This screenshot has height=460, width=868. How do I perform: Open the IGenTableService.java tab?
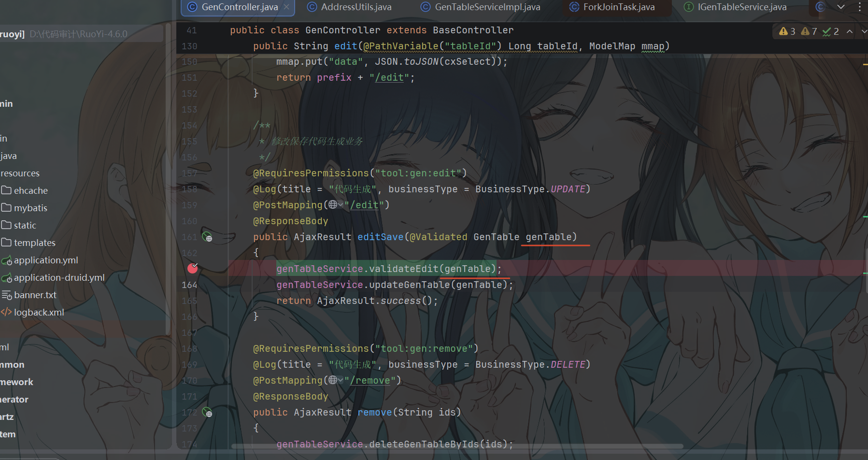(736, 7)
